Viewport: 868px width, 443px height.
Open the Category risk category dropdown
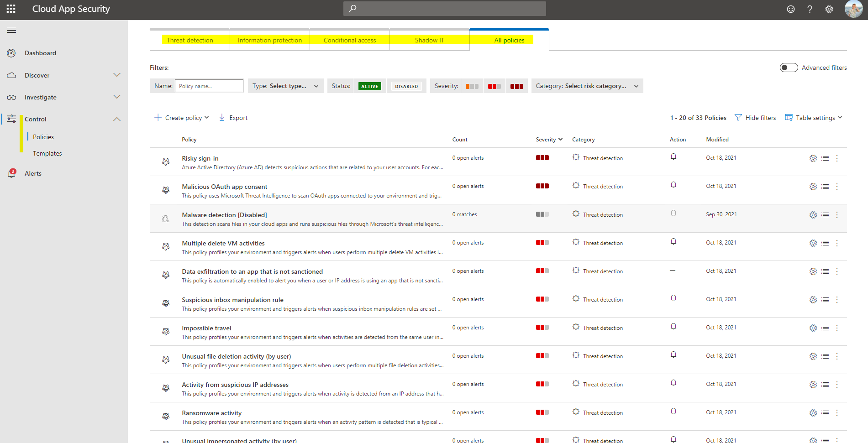tap(587, 86)
